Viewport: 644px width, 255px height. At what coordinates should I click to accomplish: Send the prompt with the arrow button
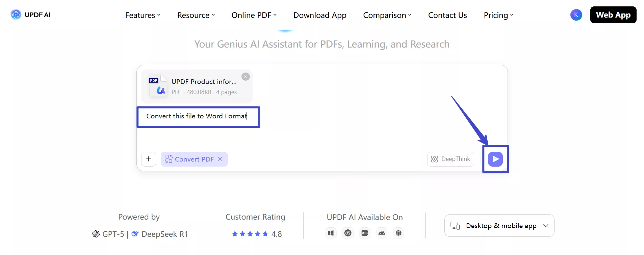click(x=495, y=159)
